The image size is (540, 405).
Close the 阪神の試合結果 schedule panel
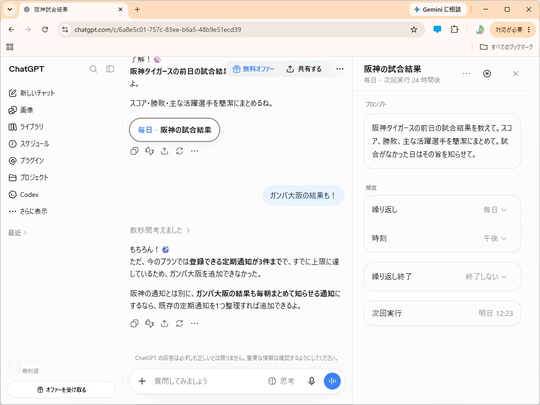click(x=515, y=73)
